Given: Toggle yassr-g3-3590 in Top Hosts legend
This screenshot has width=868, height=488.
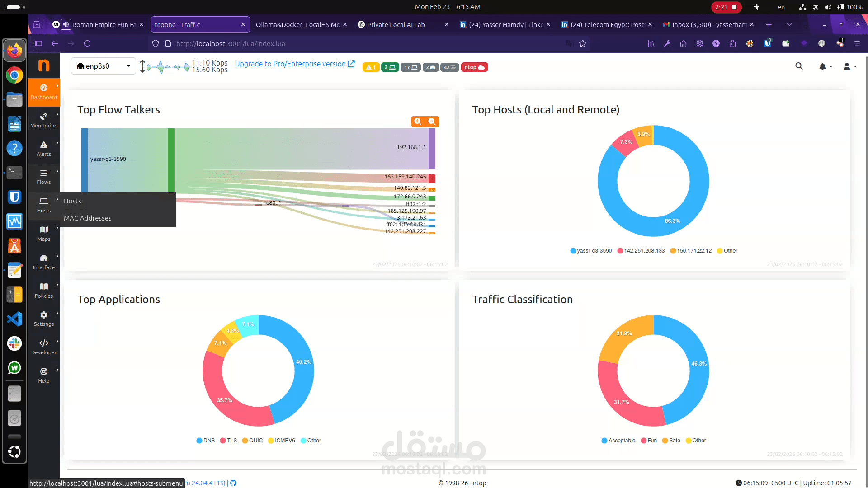Looking at the screenshot, I should coord(591,251).
